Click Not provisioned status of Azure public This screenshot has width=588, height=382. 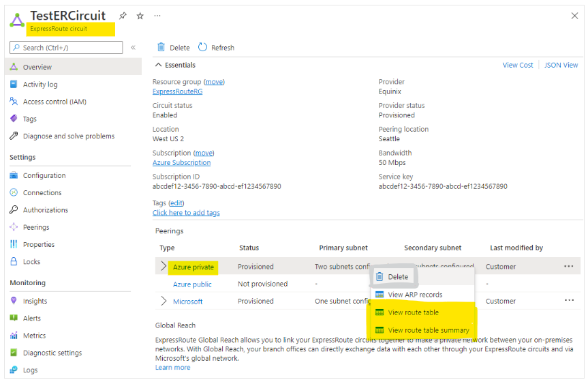[262, 284]
